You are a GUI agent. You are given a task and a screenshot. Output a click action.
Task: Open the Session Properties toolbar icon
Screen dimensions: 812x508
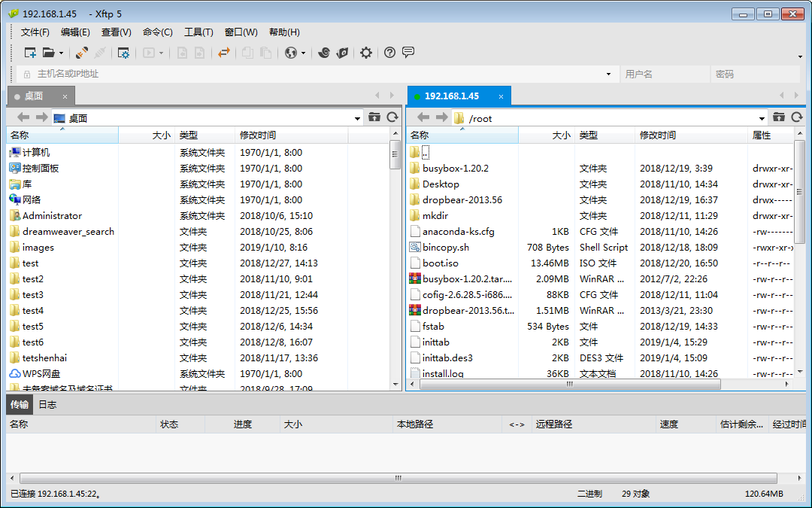[x=123, y=53]
